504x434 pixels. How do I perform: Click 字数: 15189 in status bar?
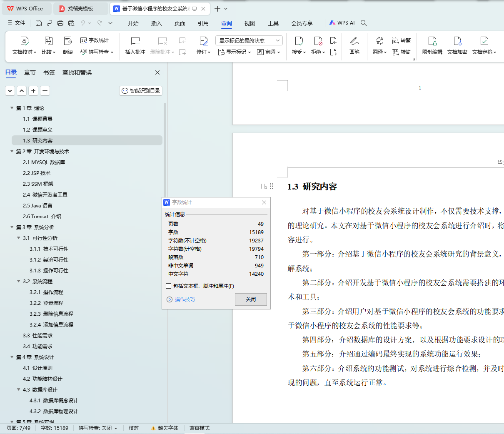[55, 428]
